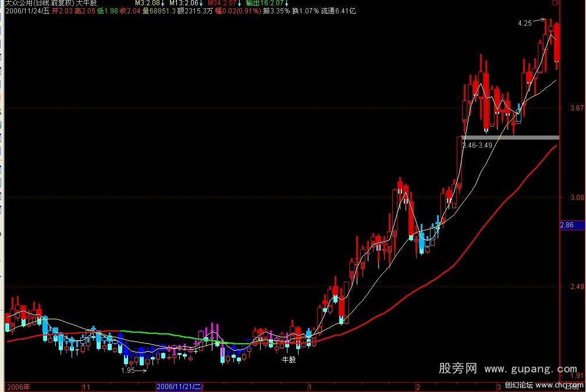The image size is (586, 392).
Task: Click the 4.25 high price marker
Action: pos(525,23)
